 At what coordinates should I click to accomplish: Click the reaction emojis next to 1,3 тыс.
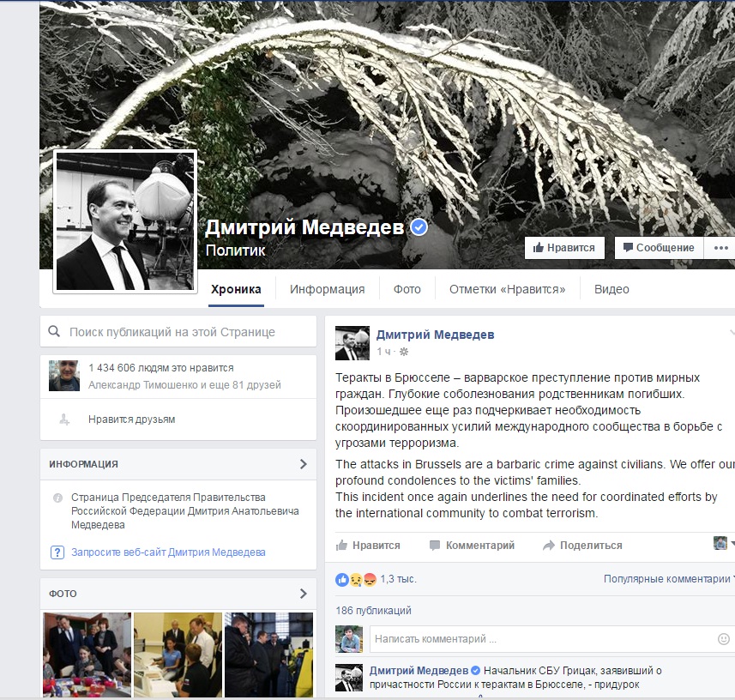(356, 579)
